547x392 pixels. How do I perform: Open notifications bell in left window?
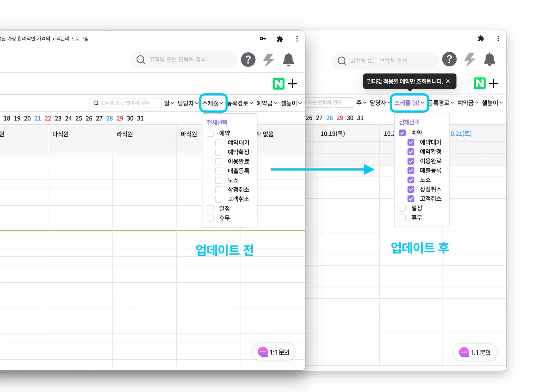point(288,60)
